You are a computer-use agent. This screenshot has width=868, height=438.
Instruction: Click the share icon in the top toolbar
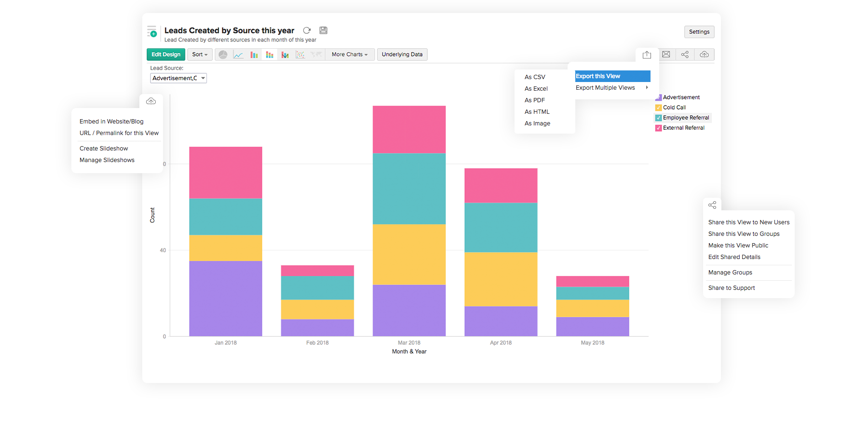pyautogui.click(x=685, y=55)
